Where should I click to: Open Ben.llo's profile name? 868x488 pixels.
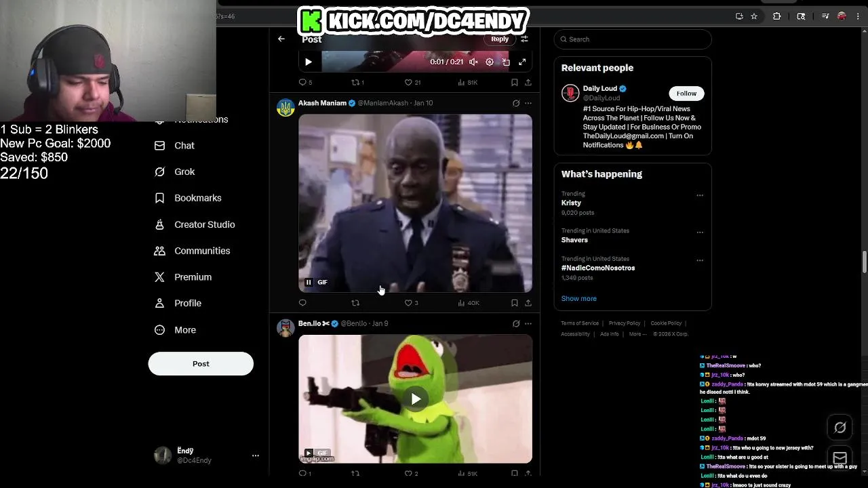pos(313,323)
